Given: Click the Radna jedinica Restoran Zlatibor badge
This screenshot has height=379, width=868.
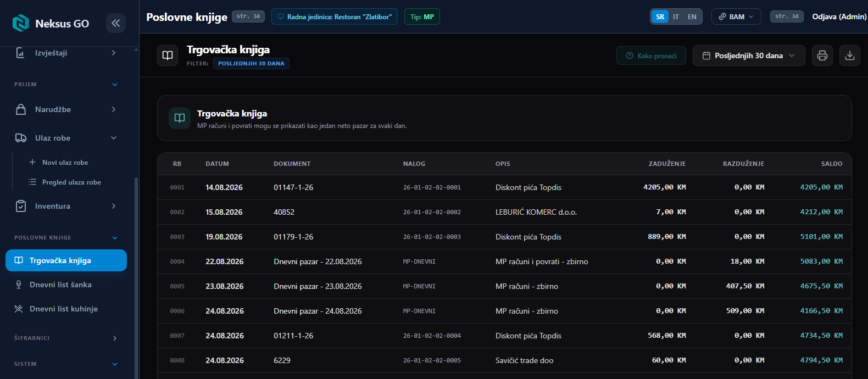Looking at the screenshot, I should [334, 16].
